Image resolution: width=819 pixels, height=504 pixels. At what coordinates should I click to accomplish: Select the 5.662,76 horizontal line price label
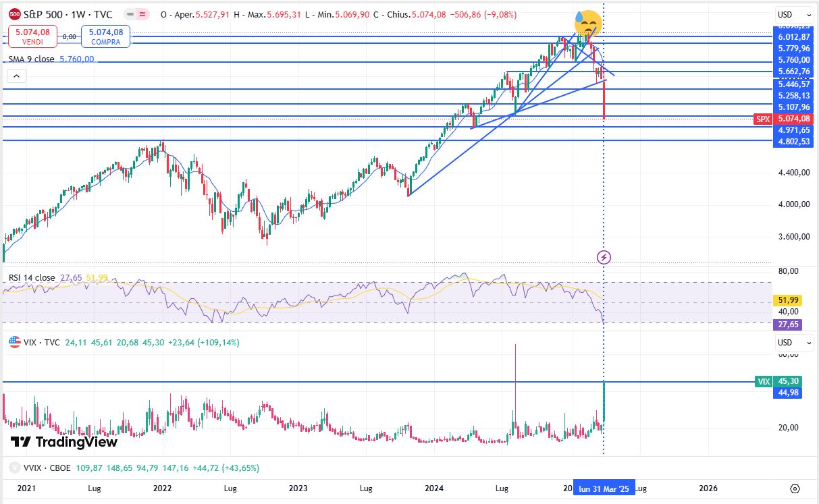pos(793,72)
